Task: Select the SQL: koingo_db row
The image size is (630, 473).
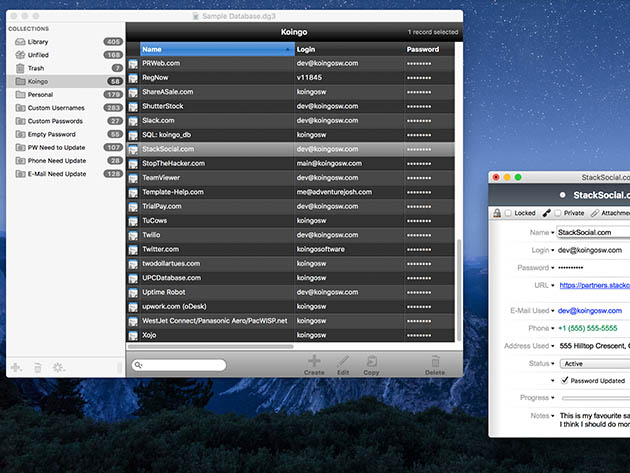Action: (x=291, y=135)
